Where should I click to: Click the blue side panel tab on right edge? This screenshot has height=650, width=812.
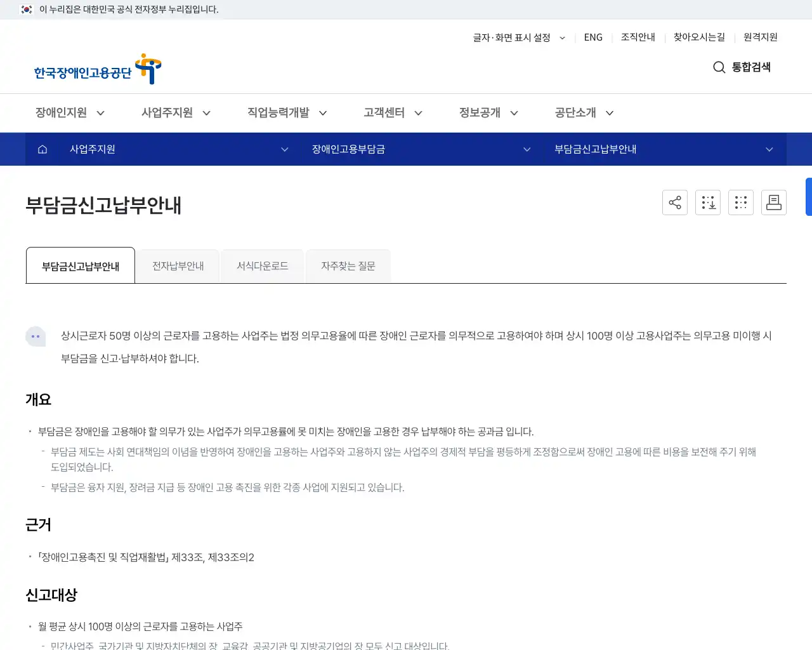pyautogui.click(x=808, y=197)
